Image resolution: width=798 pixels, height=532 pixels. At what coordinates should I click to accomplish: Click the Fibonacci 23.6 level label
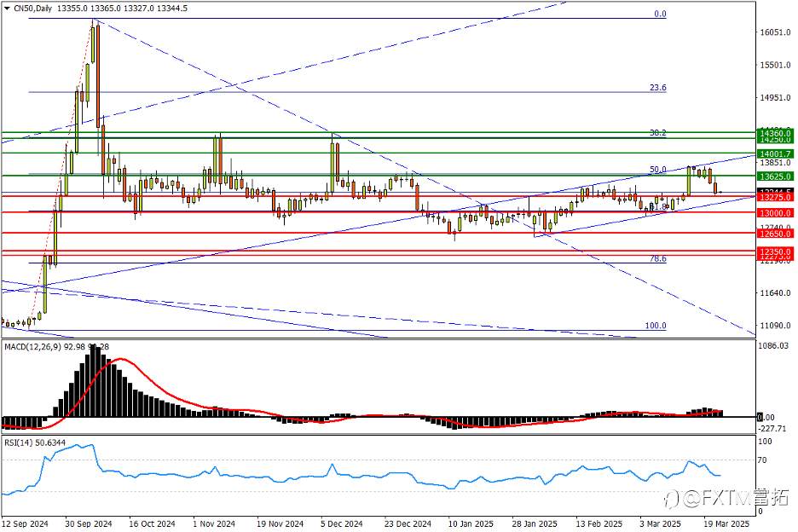pos(658,88)
